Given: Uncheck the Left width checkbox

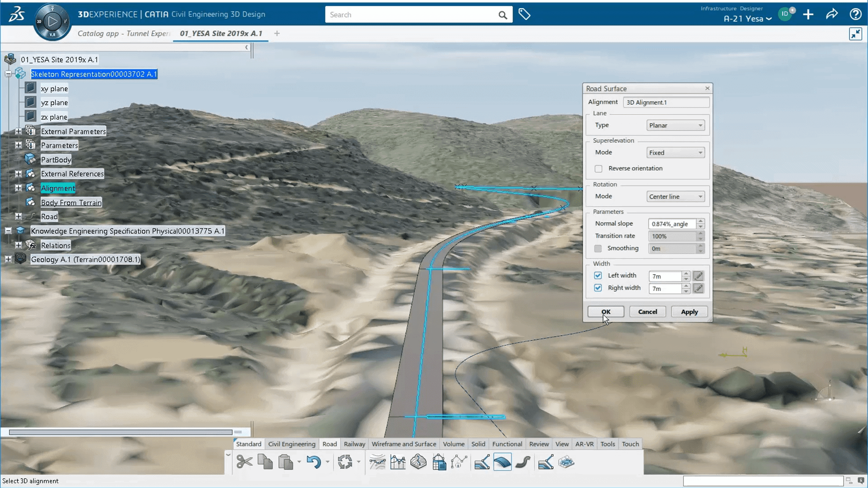Looking at the screenshot, I should 598,276.
